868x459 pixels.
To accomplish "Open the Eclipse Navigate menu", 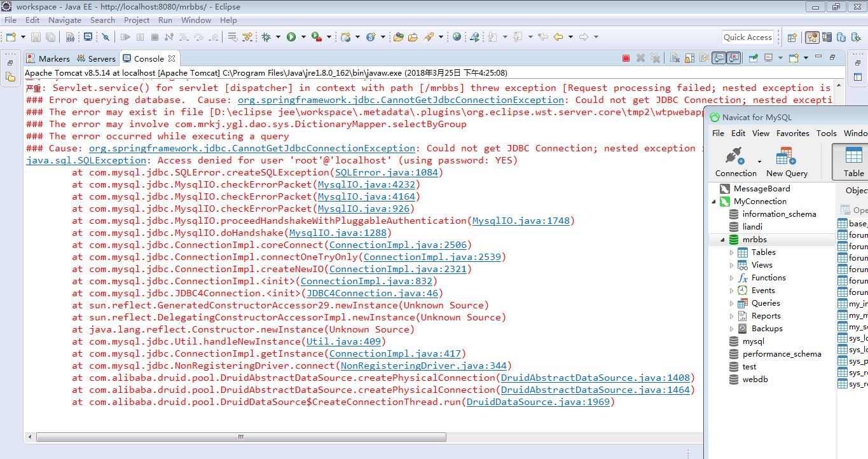I will click(x=64, y=20).
